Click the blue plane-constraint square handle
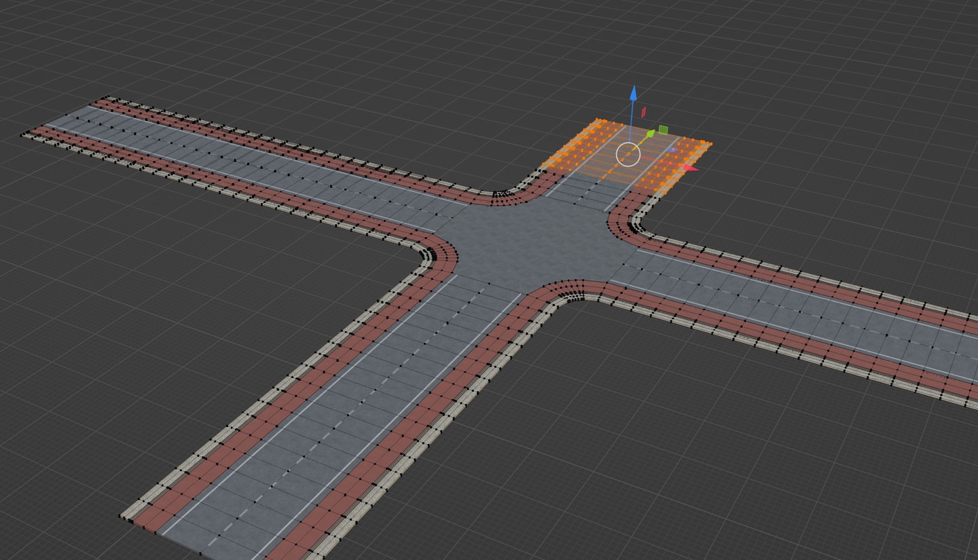 (672, 149)
